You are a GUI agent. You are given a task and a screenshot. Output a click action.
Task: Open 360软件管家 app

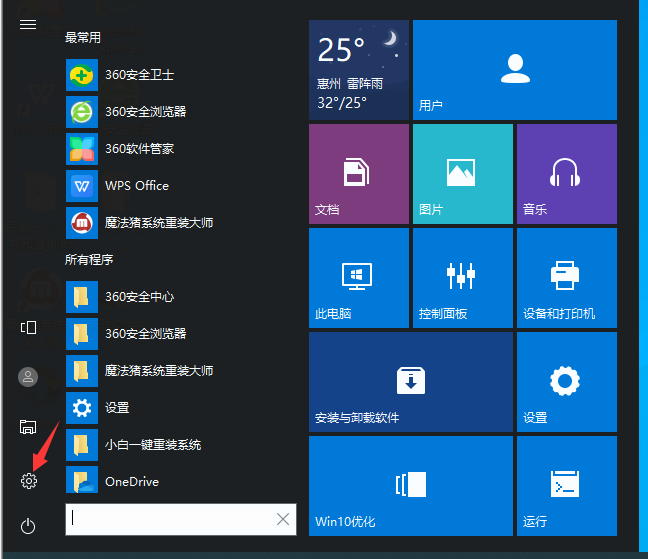pos(120,149)
